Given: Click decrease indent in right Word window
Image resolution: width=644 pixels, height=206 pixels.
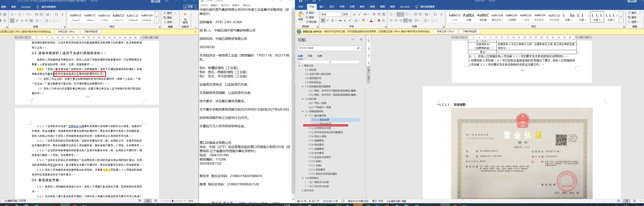Looking at the screenshot, I should coord(416,14).
